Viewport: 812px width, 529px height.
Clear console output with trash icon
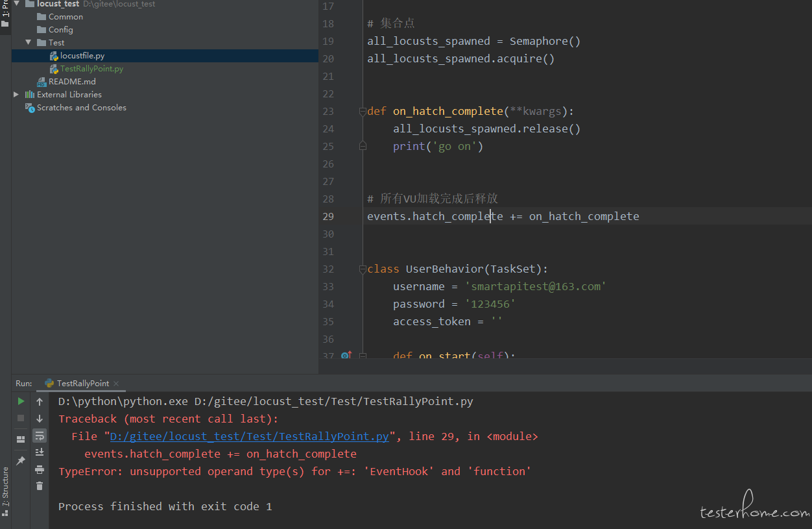click(x=40, y=486)
